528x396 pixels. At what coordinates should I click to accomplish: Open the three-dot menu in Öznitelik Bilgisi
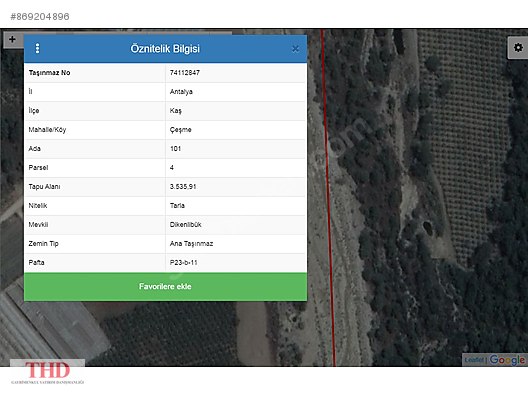37,48
